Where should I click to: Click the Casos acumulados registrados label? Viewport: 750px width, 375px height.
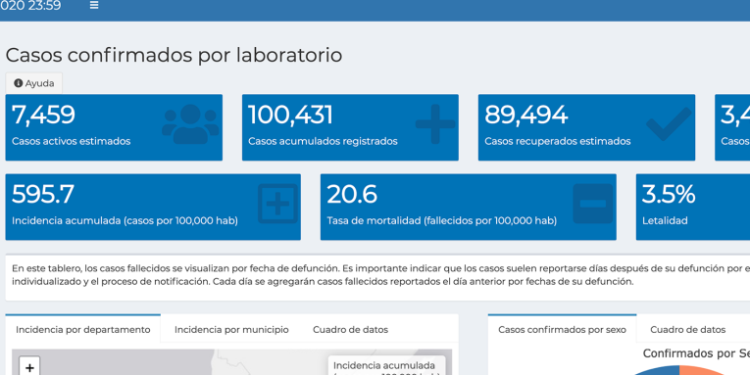[x=323, y=142]
